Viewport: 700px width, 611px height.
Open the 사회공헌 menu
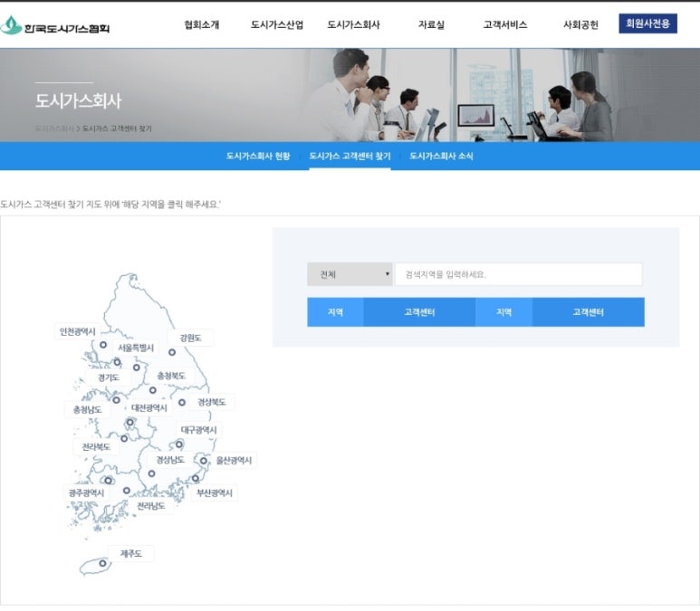580,25
